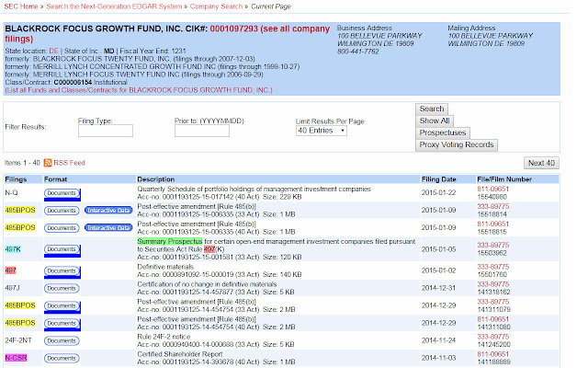Select the 24F-2NT filing type text

[18, 340]
